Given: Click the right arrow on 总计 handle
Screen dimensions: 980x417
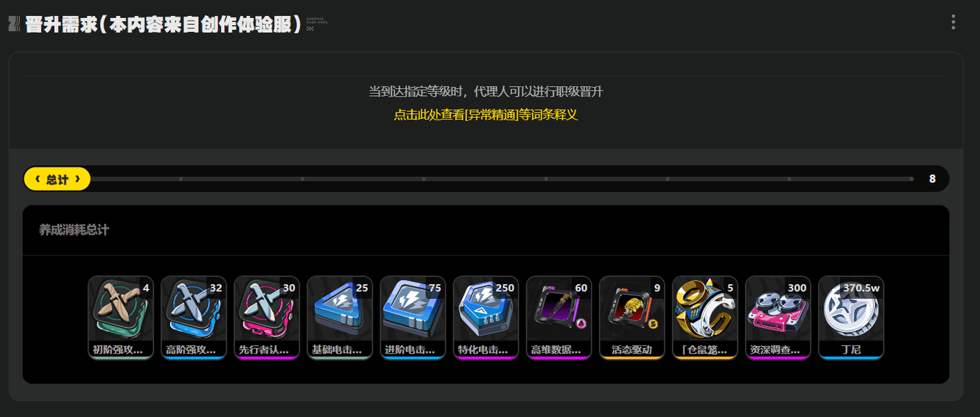Looking at the screenshot, I should coord(78,179).
